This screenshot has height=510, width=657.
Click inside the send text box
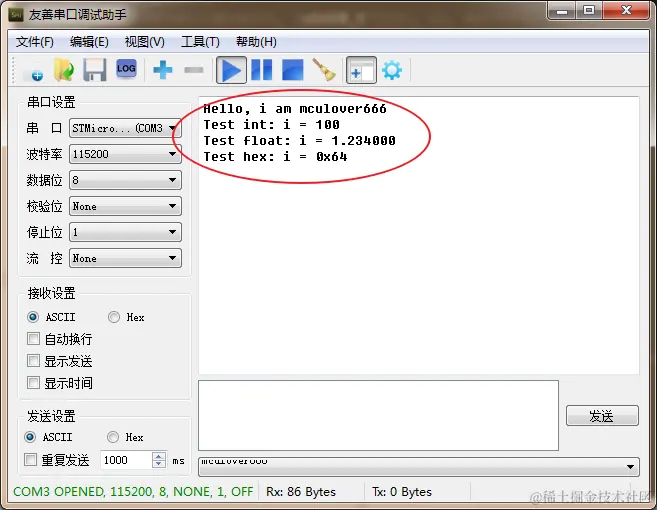(378, 415)
